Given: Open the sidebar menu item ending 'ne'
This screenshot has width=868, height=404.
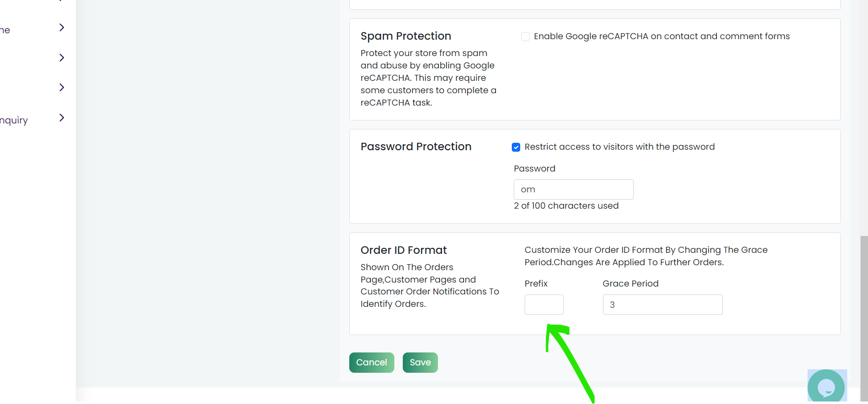Looking at the screenshot, I should pyautogui.click(x=5, y=30).
